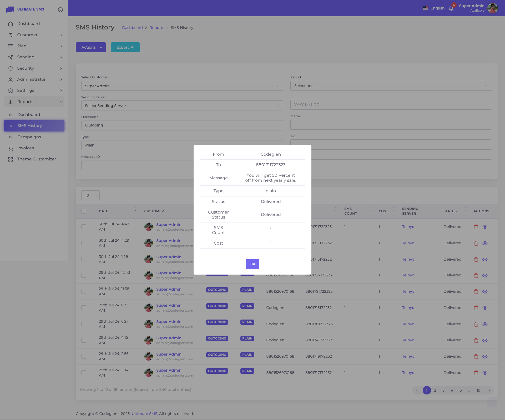The image size is (505, 420).
Task: Click the Export button
Action: 125,47
